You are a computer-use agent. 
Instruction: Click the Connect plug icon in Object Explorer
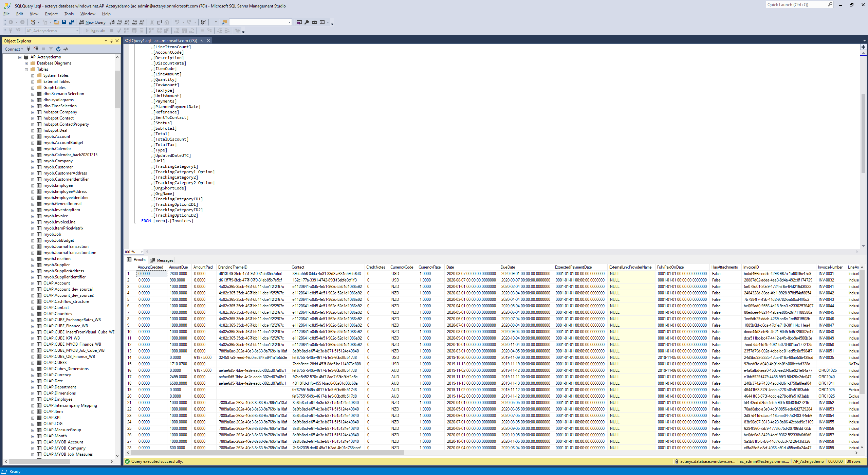point(29,49)
